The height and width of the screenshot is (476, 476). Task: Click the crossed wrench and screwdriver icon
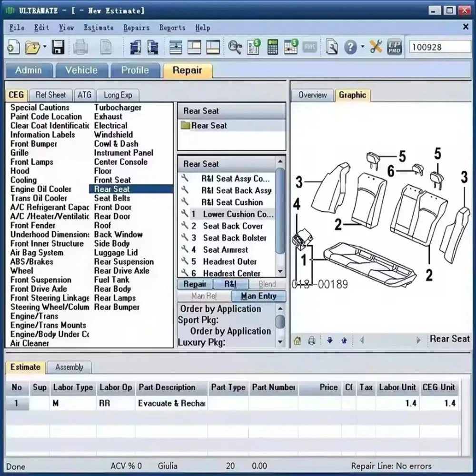pyautogui.click(x=376, y=47)
